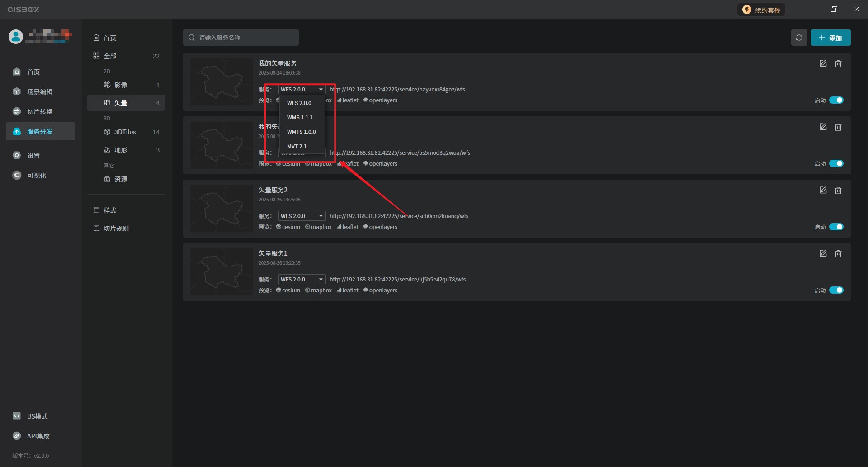Expand service type dropdown for 矢量服务2
The image size is (868, 467).
302,216
